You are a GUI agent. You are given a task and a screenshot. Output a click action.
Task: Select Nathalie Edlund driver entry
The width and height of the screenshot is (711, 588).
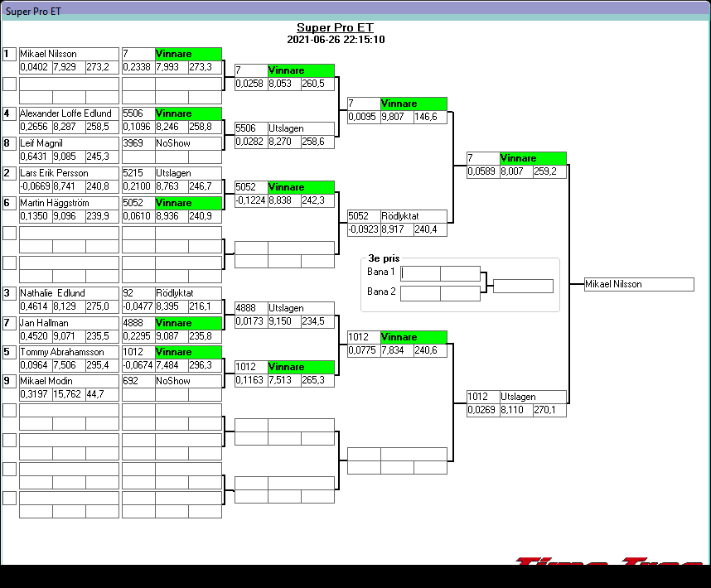[69, 293]
